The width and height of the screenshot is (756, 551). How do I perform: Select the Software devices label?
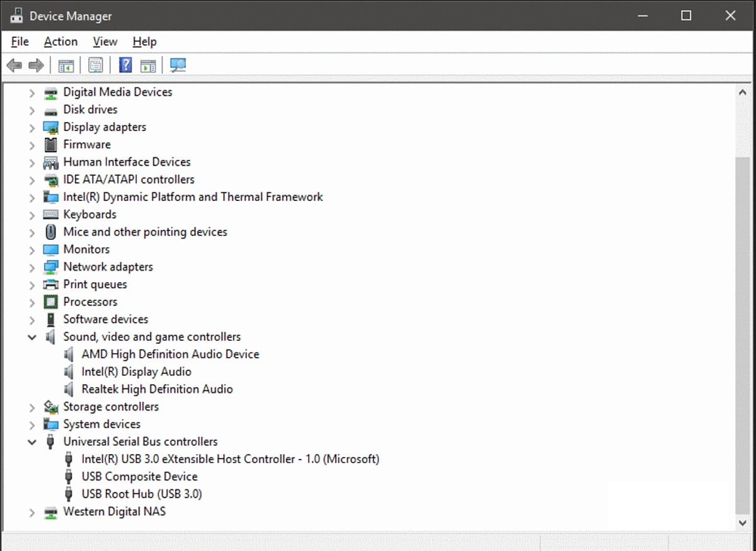point(106,320)
